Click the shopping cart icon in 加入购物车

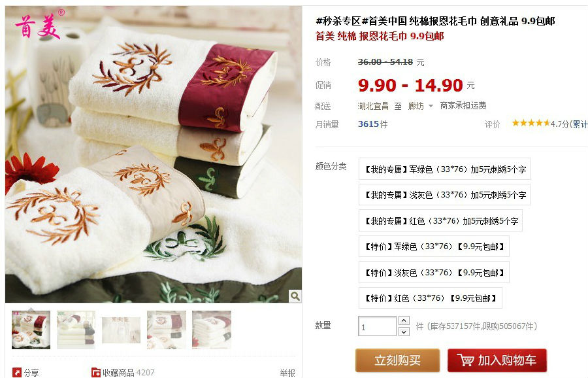click(x=465, y=360)
